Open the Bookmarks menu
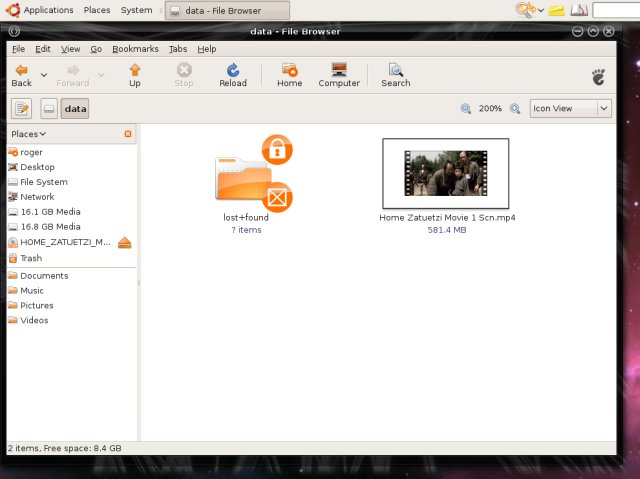This screenshot has height=479, width=640. coord(135,48)
